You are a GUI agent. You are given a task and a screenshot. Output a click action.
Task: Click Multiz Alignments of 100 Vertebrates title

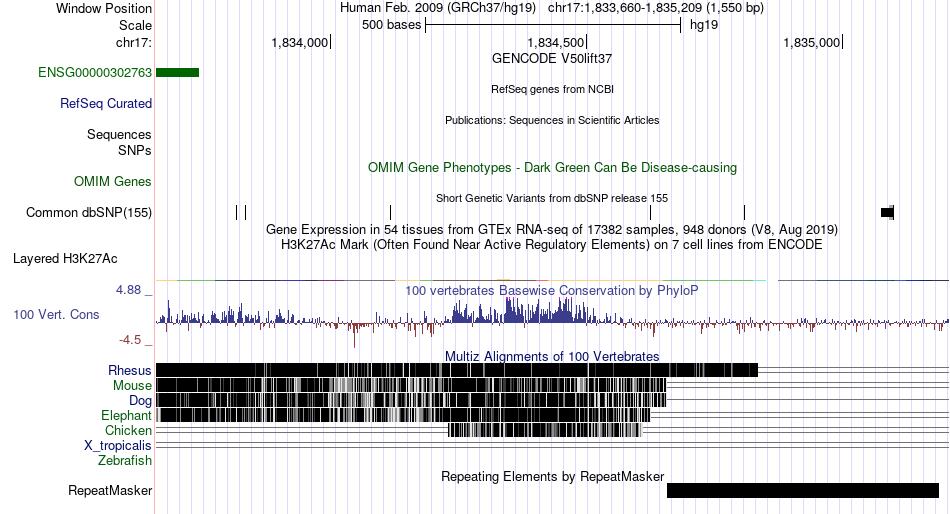pos(552,356)
